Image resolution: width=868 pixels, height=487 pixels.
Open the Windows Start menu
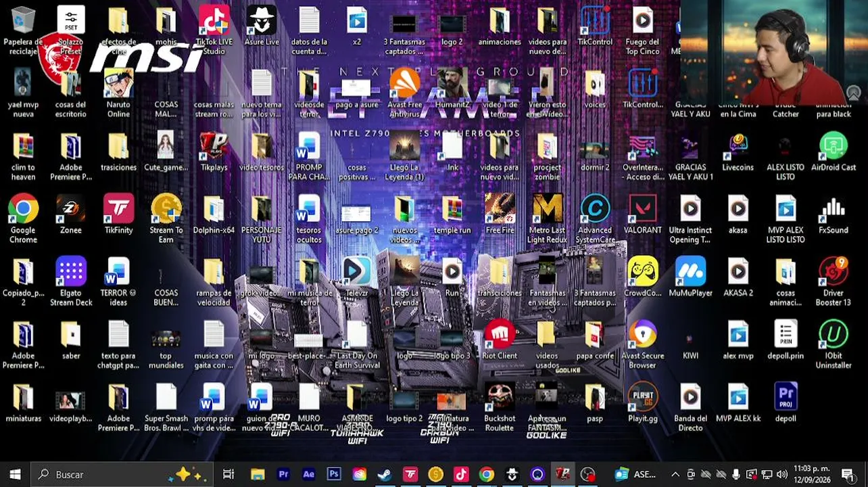click(x=15, y=474)
